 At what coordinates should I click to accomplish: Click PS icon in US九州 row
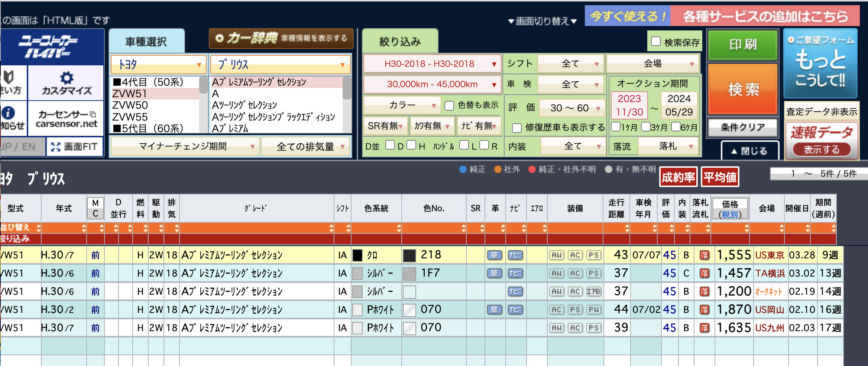(x=594, y=328)
